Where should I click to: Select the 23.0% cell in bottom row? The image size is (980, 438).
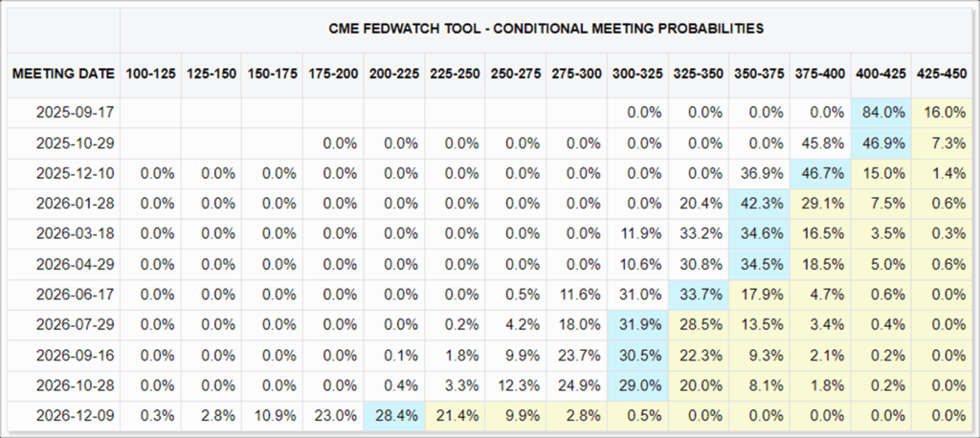pyautogui.click(x=334, y=415)
